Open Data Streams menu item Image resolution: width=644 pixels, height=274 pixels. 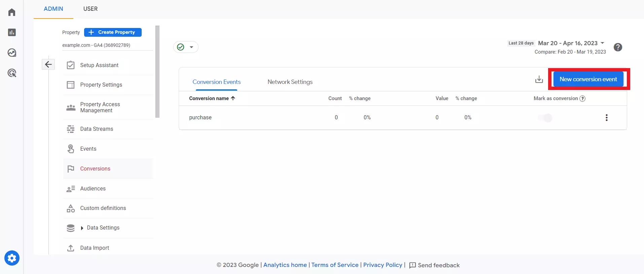coord(108,129)
